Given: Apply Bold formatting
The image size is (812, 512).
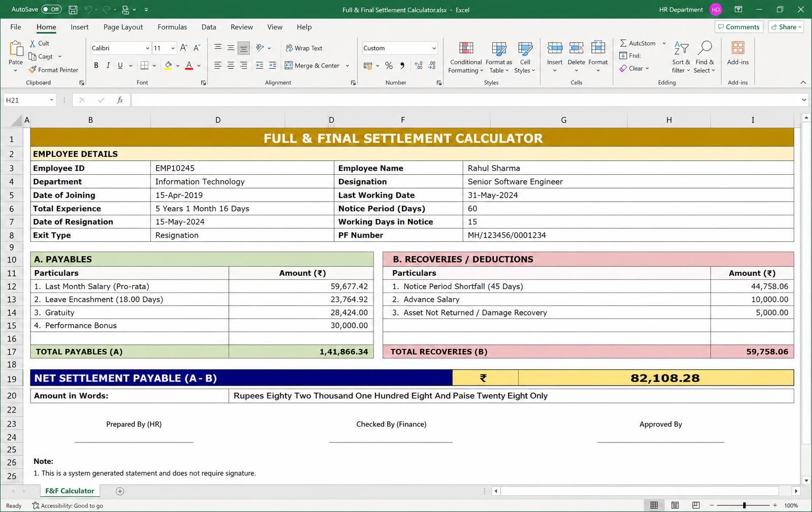Looking at the screenshot, I should (96, 65).
